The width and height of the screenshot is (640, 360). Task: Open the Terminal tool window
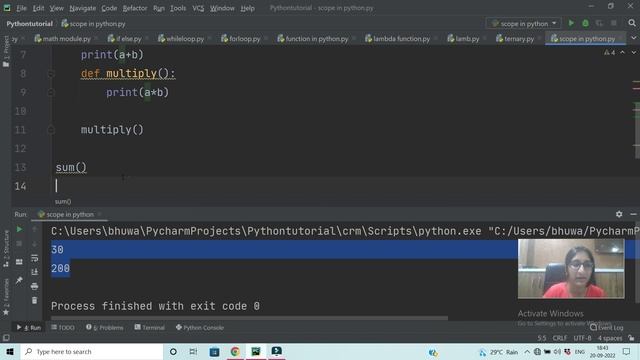[149, 327]
